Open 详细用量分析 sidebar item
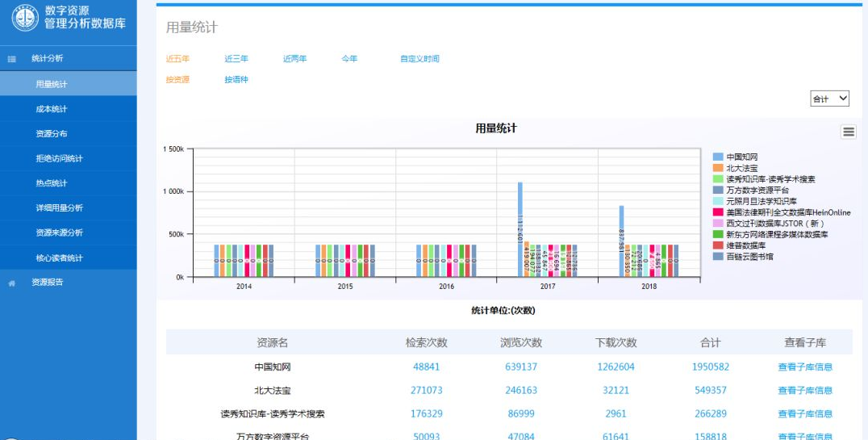Screen dimensions: 868x440 coord(68,207)
